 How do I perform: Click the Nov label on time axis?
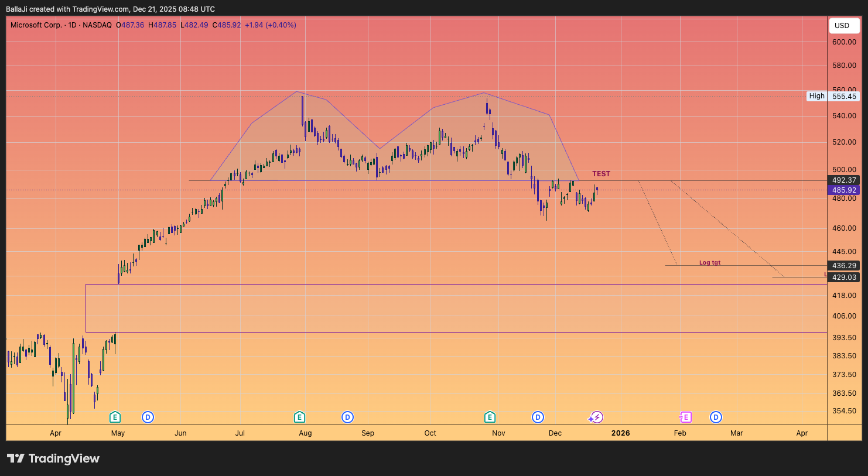(498, 433)
